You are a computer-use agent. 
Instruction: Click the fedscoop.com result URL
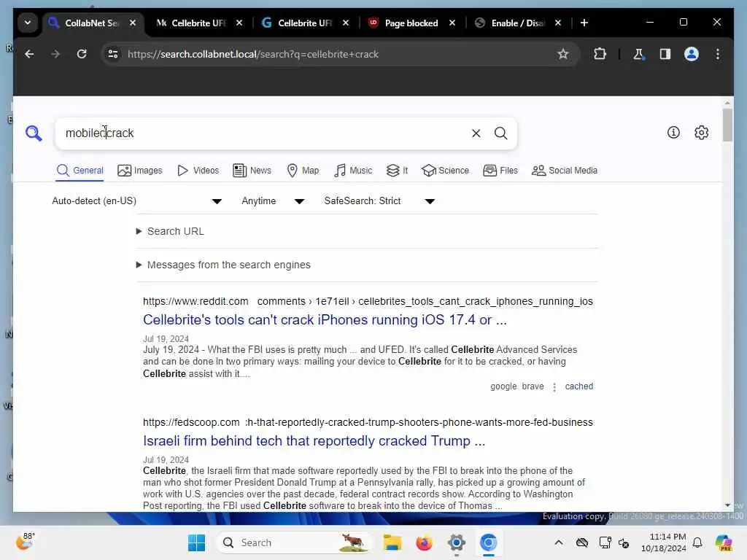(x=368, y=422)
